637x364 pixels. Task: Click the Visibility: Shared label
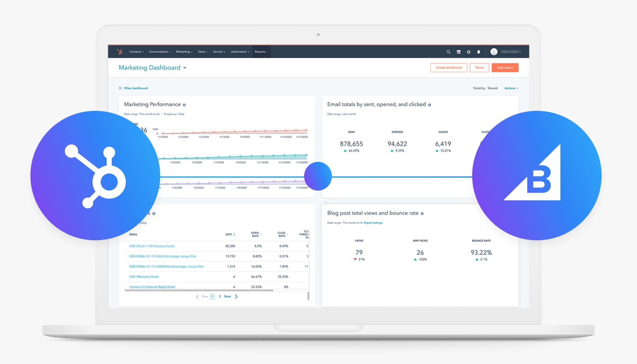point(485,88)
